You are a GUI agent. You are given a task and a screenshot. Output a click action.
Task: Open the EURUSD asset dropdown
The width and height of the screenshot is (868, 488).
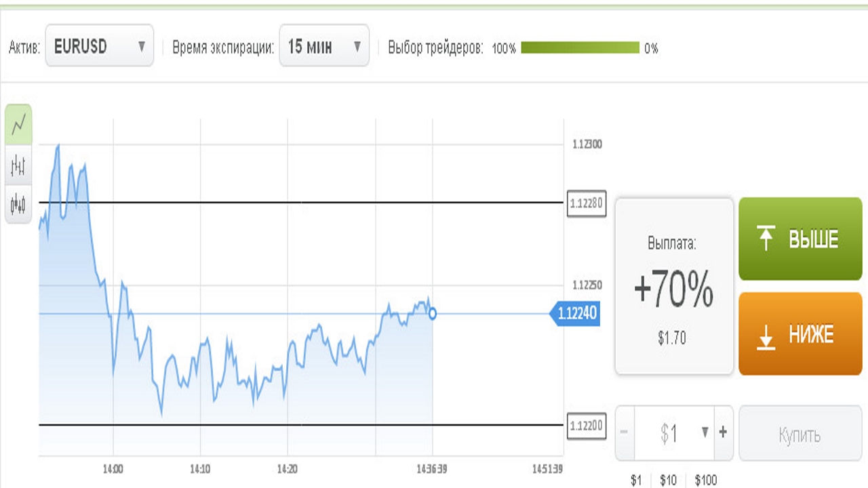pyautogui.click(x=99, y=47)
